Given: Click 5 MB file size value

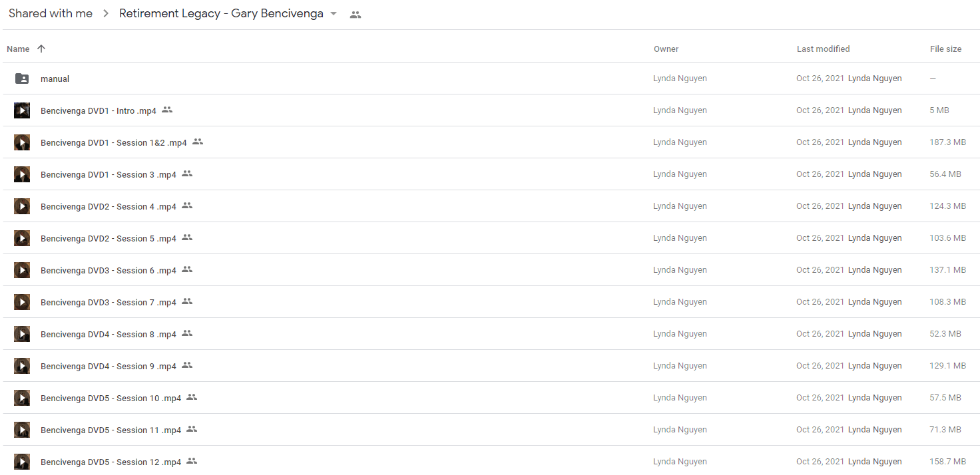Looking at the screenshot, I should pos(939,110).
